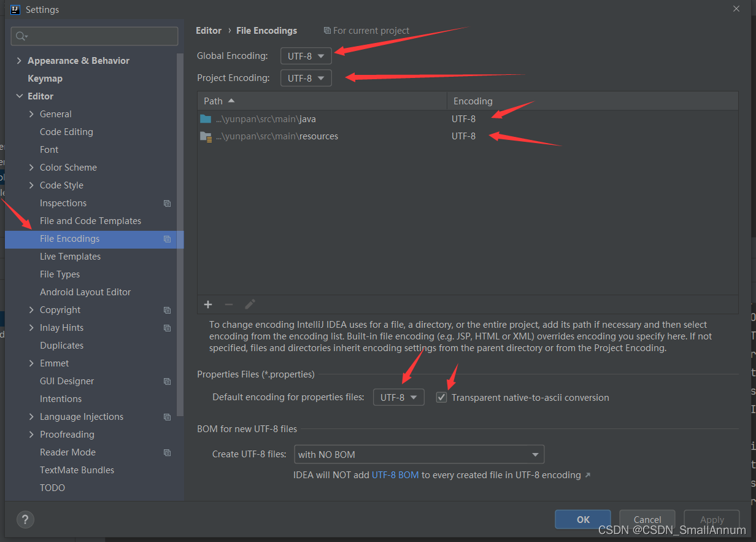Select TODO in settings tree
Image resolution: width=756 pixels, height=542 pixels.
[52, 487]
